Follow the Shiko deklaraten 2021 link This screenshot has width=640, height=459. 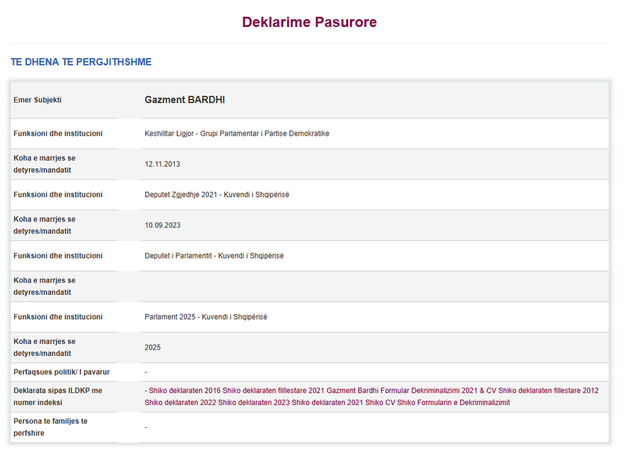327,403
